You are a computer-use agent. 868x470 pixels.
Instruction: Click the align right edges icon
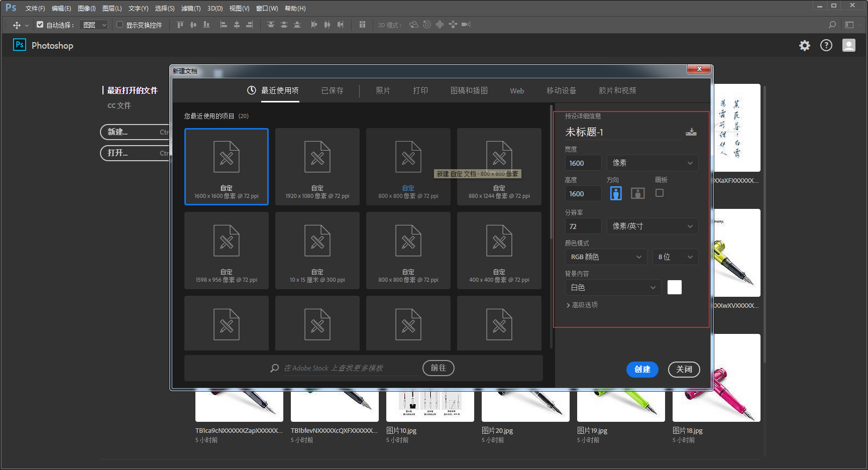click(x=250, y=25)
